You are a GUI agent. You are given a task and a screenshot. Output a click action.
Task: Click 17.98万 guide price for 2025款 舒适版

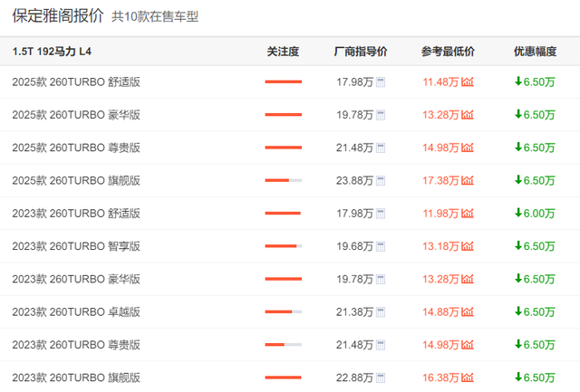tap(354, 82)
